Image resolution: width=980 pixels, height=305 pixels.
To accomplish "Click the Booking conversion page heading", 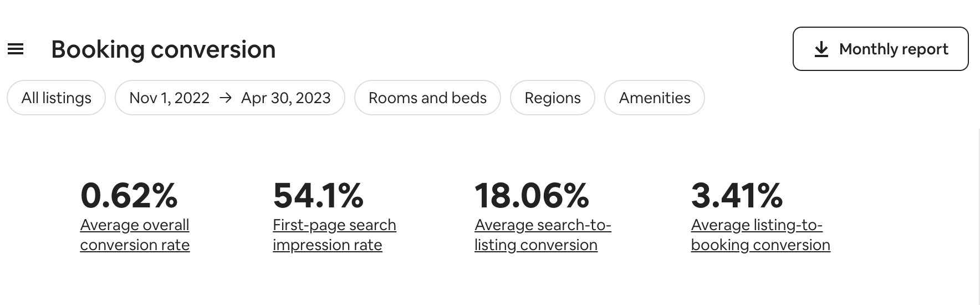I will coord(164,49).
